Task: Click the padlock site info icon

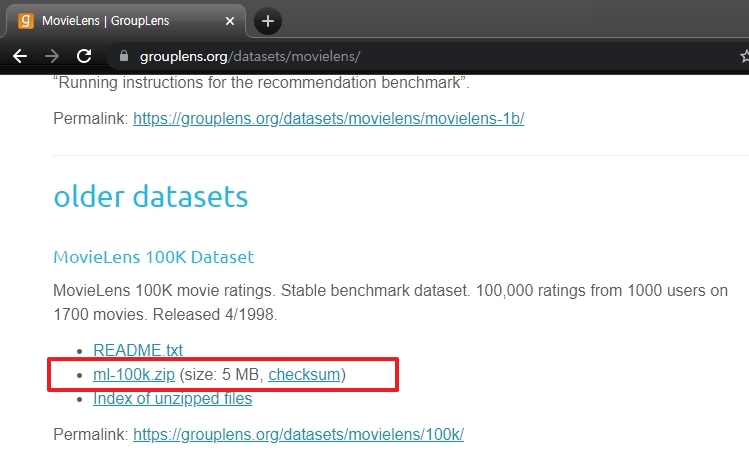Action: click(x=124, y=56)
